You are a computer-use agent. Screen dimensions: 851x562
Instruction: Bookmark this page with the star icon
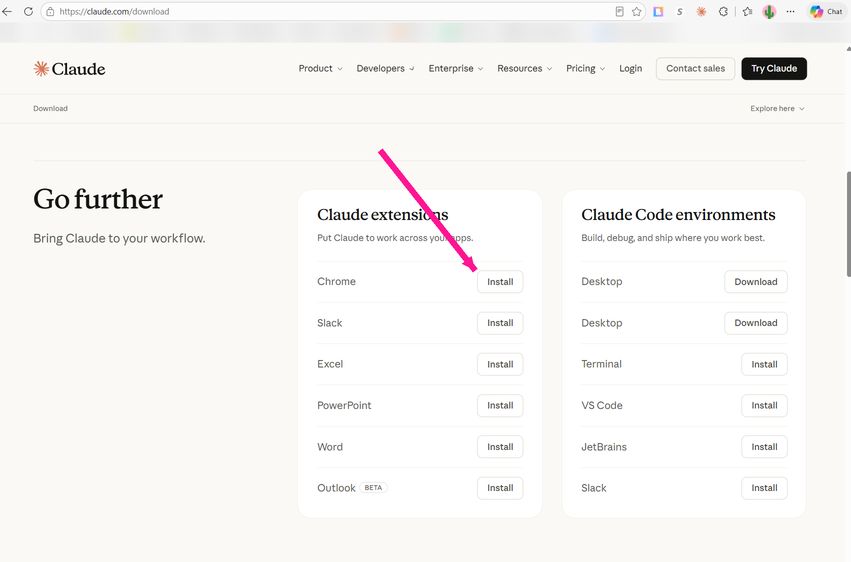(637, 11)
